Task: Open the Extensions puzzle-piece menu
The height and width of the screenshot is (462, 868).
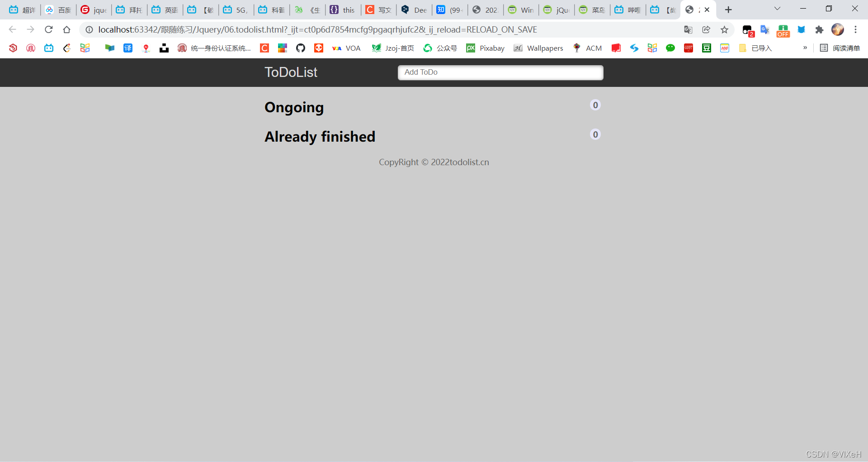Action: 819,29
